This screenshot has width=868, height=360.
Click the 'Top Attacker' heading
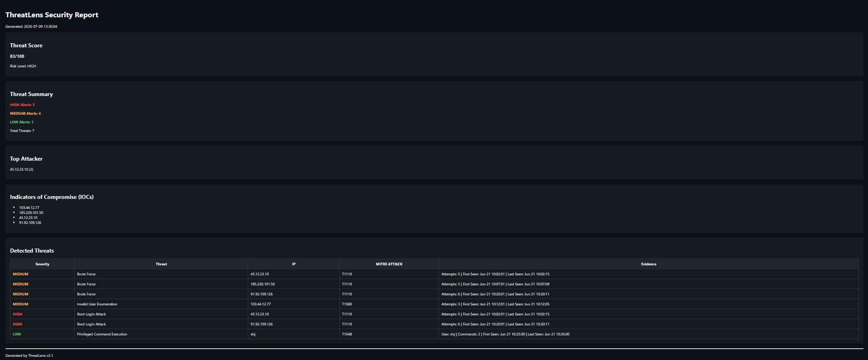click(x=26, y=159)
